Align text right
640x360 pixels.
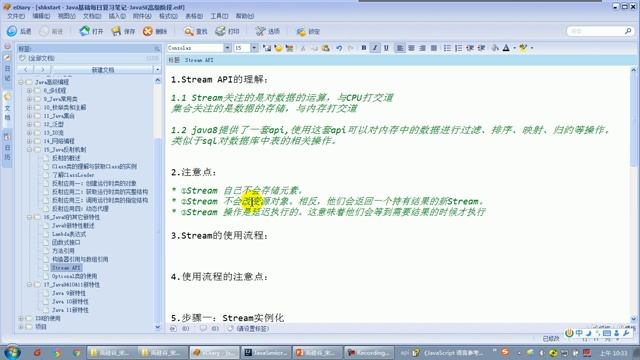[x=422, y=48]
